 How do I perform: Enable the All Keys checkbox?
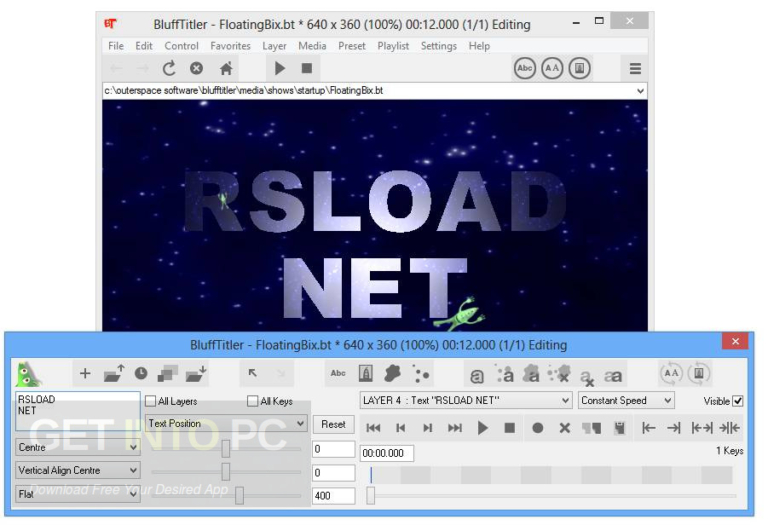[x=253, y=401]
